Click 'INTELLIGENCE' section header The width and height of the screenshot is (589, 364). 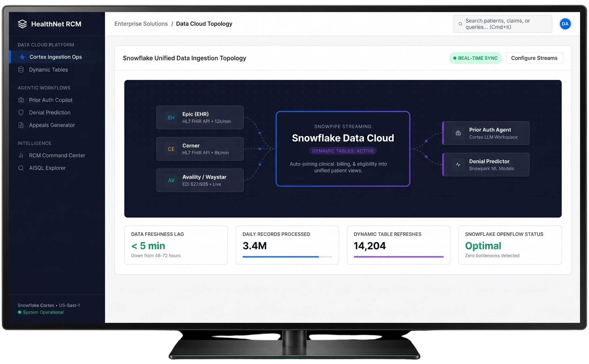tap(34, 143)
